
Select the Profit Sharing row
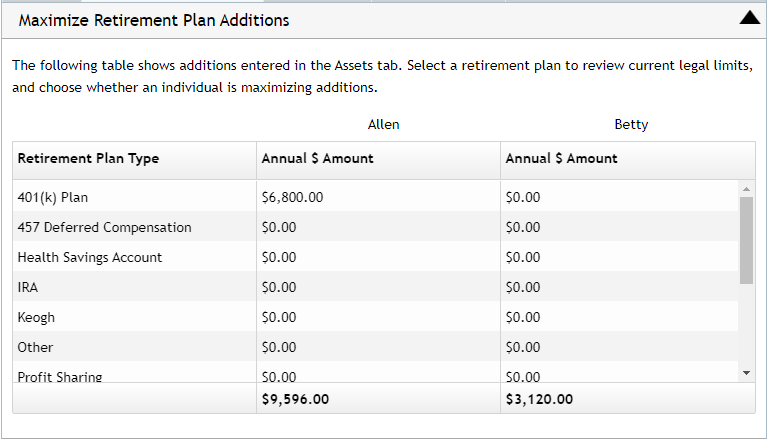coord(376,372)
